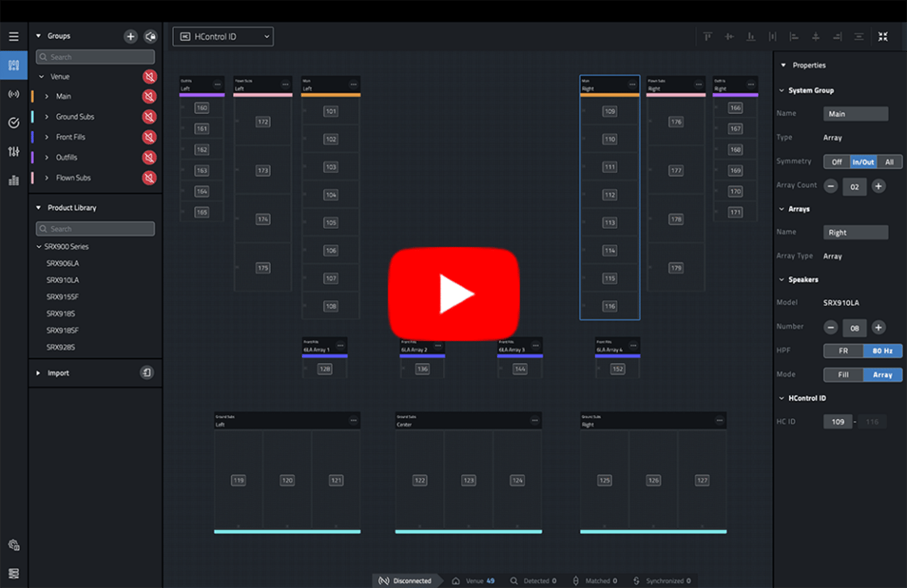Click the Disconnected status button
Screen dimensions: 907x588
406,581
